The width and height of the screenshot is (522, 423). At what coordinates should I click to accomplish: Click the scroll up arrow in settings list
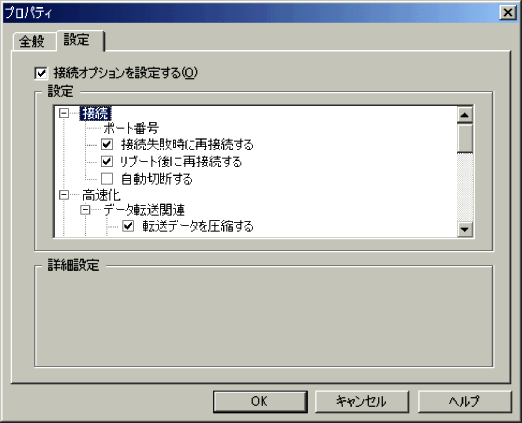[x=465, y=115]
